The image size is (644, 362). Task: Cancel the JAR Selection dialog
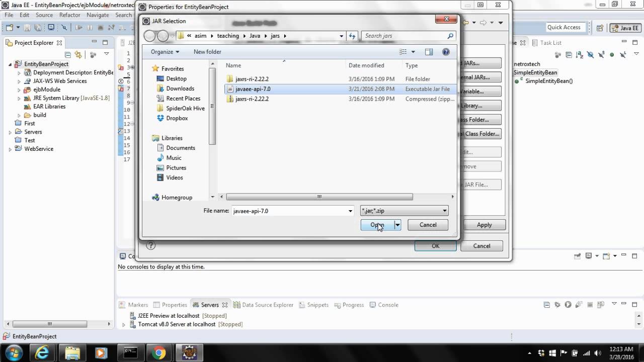click(x=428, y=225)
